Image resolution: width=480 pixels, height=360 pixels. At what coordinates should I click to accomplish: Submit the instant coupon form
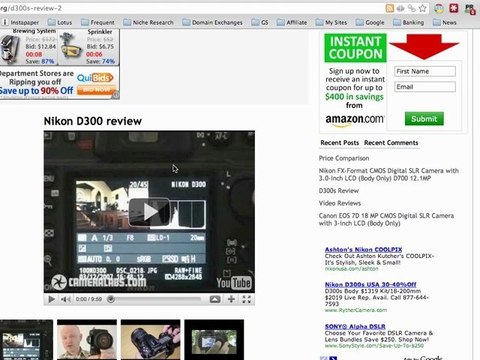pyautogui.click(x=424, y=119)
